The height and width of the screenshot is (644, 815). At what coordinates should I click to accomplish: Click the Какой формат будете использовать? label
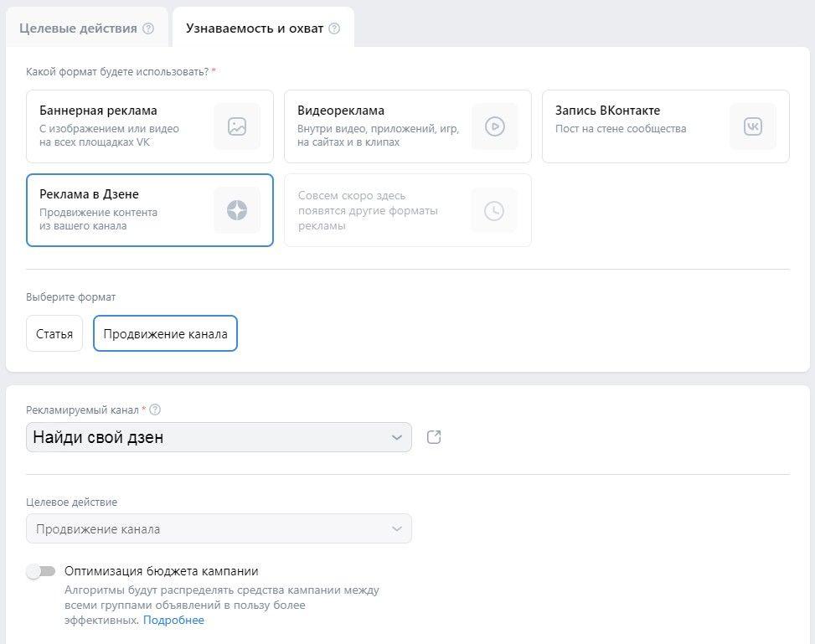tap(117, 72)
